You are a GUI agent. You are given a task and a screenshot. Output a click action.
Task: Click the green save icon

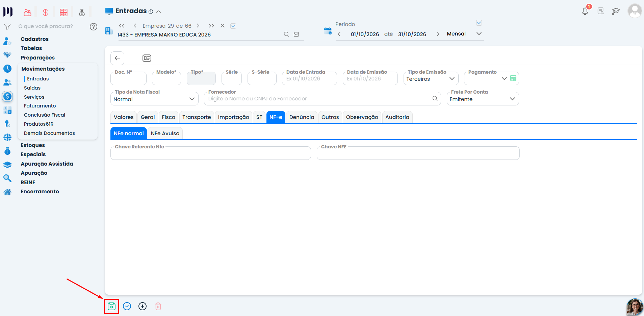coord(111,307)
